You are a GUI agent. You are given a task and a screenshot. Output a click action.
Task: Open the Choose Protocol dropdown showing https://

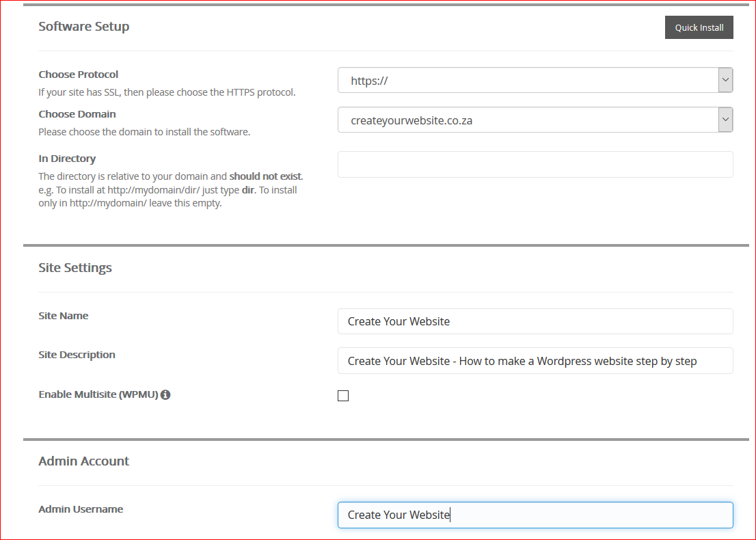[535, 80]
